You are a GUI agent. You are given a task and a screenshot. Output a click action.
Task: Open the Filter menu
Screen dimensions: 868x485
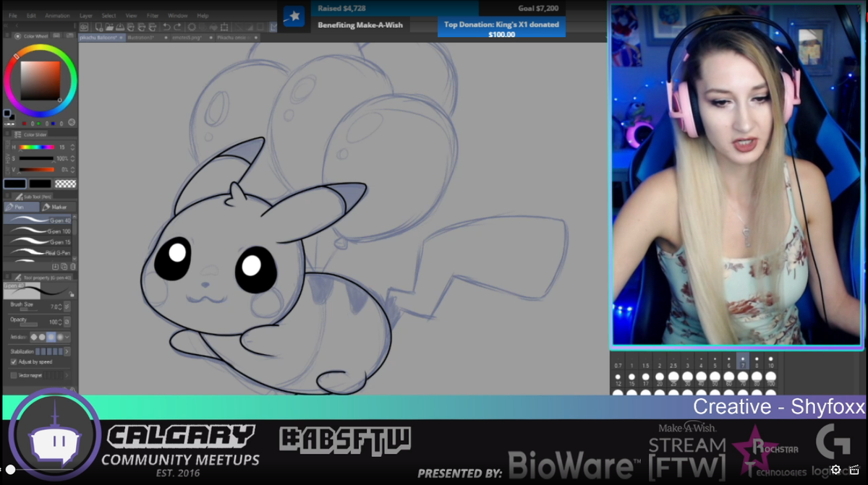coord(153,16)
